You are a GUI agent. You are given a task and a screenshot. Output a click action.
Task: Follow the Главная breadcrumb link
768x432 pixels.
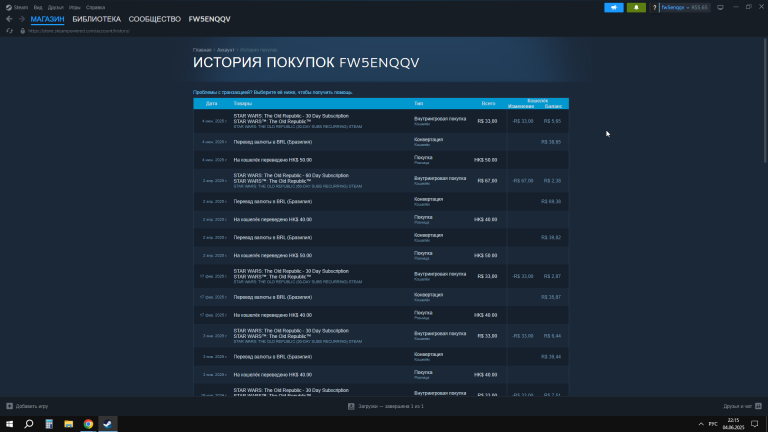point(202,50)
